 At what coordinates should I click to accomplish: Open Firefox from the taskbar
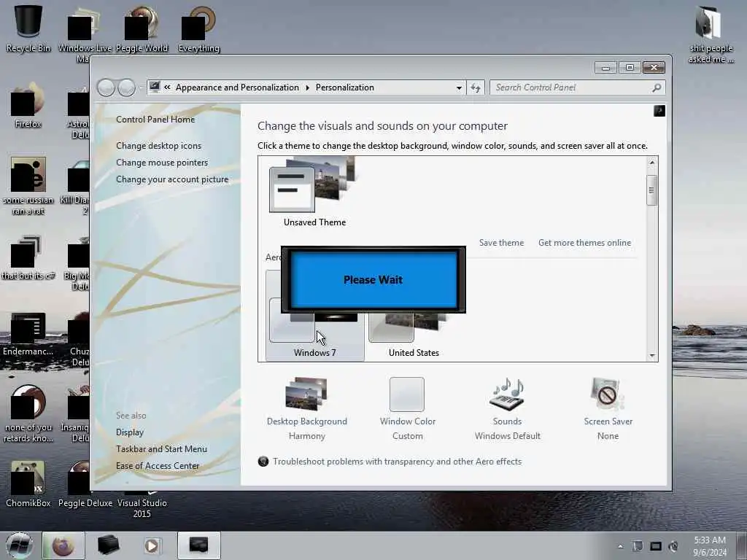tap(63, 545)
